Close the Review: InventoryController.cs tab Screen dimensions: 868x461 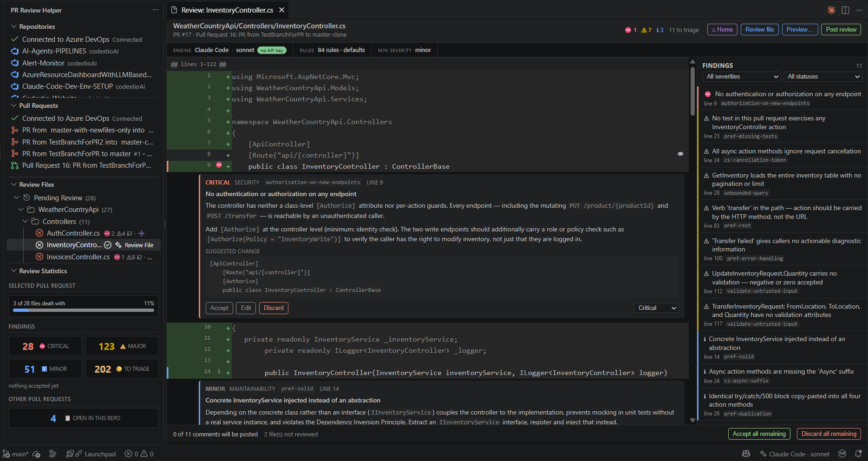[281, 10]
